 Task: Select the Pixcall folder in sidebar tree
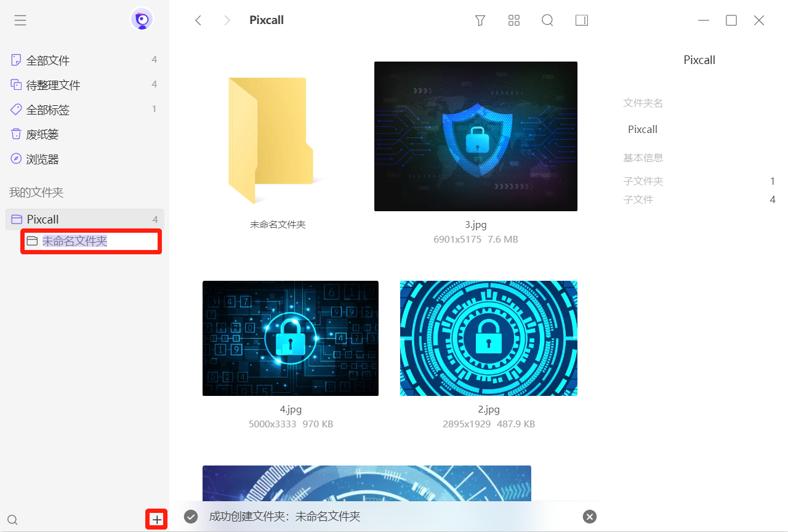coord(84,219)
